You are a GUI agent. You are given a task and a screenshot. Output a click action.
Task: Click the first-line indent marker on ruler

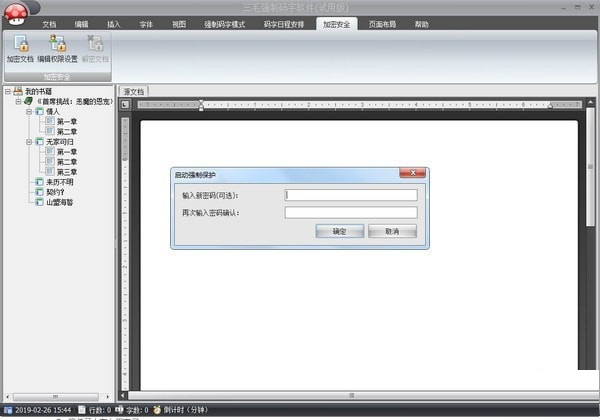[201, 103]
